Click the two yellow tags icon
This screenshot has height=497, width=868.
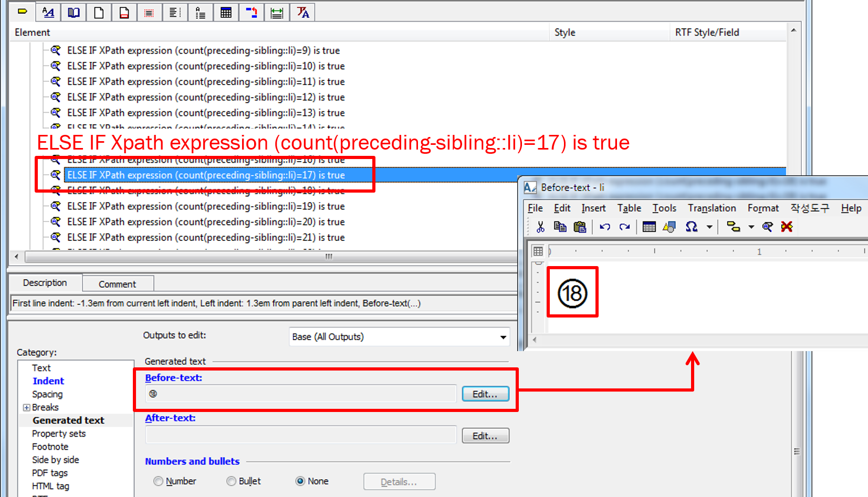click(x=734, y=227)
